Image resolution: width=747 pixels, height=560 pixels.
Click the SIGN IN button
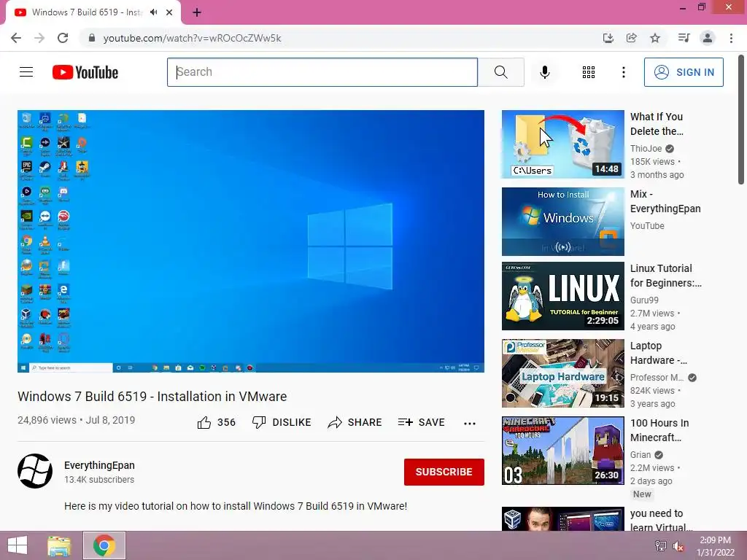684,72
